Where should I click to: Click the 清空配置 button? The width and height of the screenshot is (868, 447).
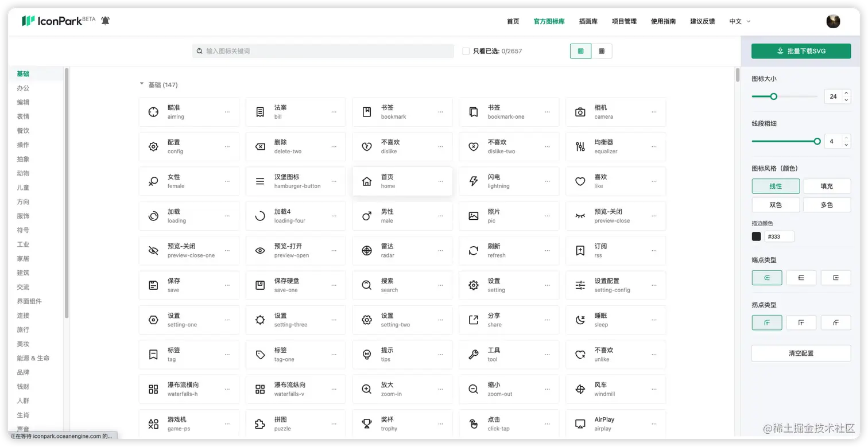click(x=801, y=353)
